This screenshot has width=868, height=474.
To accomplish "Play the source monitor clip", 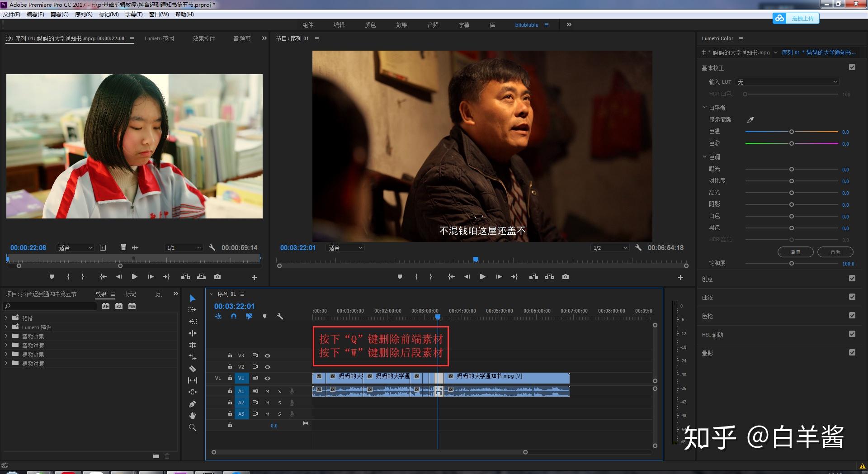I will (134, 277).
